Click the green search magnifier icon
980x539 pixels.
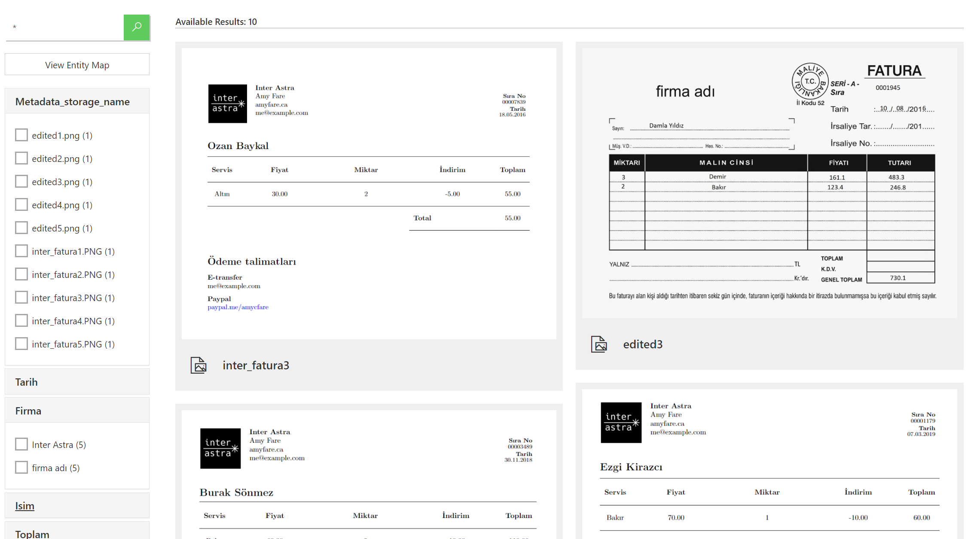pyautogui.click(x=136, y=27)
